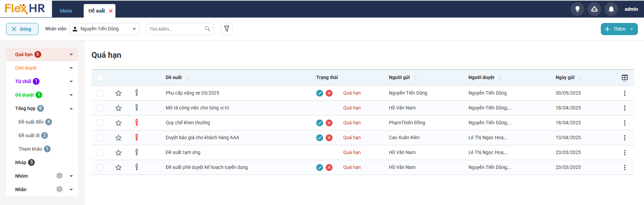
Task: Approve Duyệt báo giá cho khách hàng AAA
Action: pyautogui.click(x=320, y=138)
